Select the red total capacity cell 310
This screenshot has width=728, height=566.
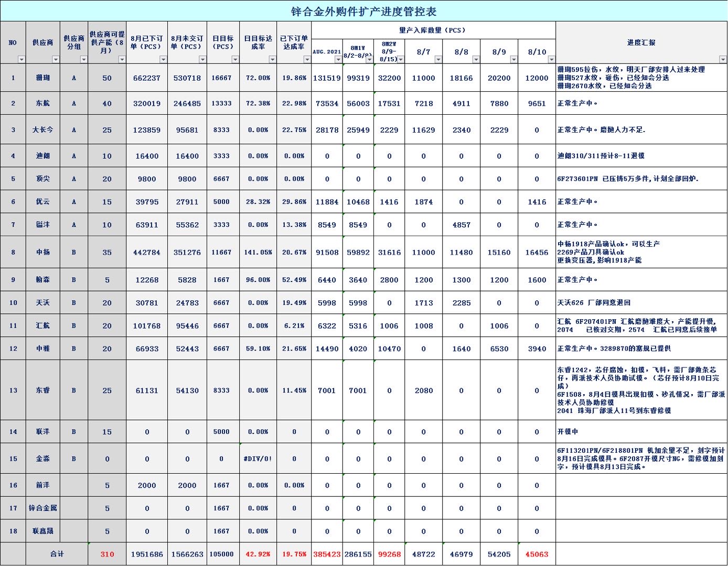click(x=107, y=554)
